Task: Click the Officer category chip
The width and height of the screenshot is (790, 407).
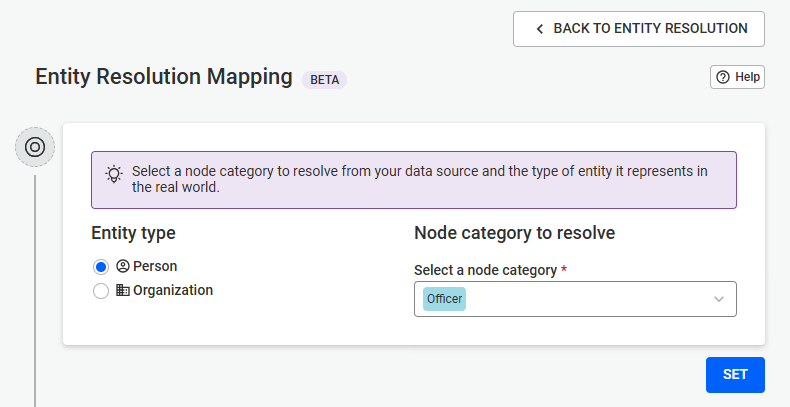Action: (x=444, y=299)
